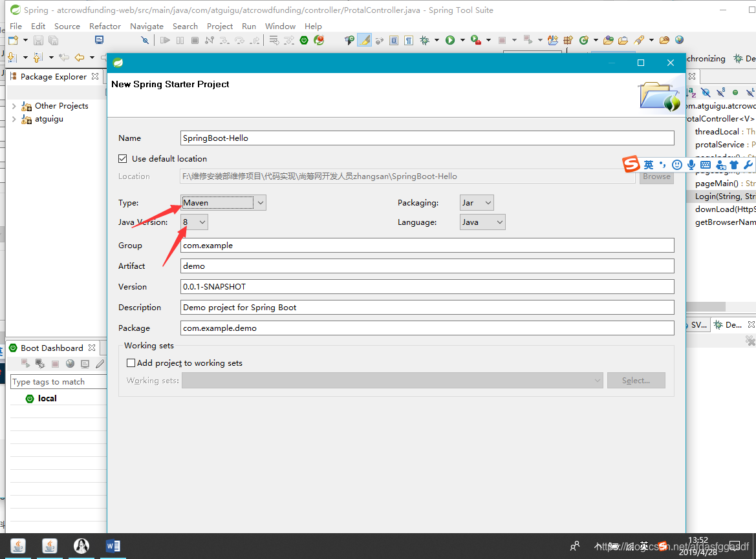This screenshot has width=756, height=559.
Task: Expand Other Projects in Package Explorer
Action: tap(14, 106)
